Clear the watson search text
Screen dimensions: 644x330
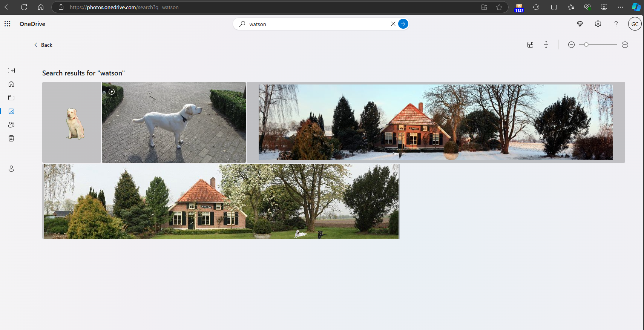393,24
